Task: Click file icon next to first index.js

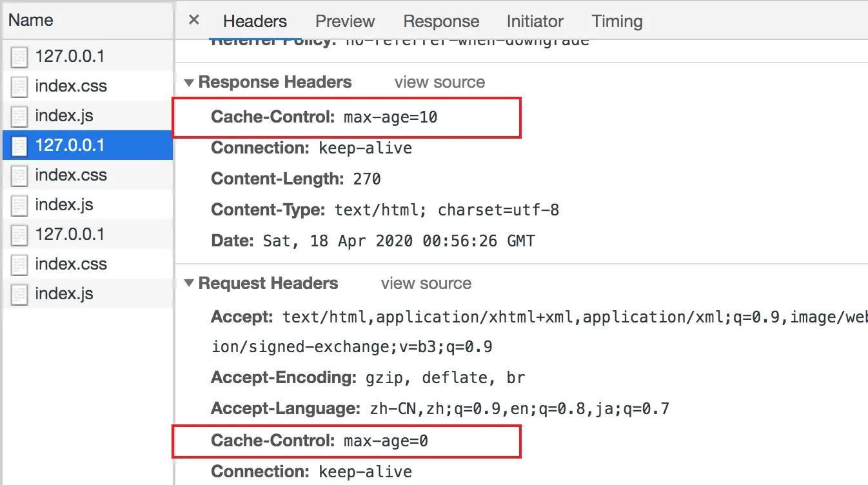Action: point(19,117)
